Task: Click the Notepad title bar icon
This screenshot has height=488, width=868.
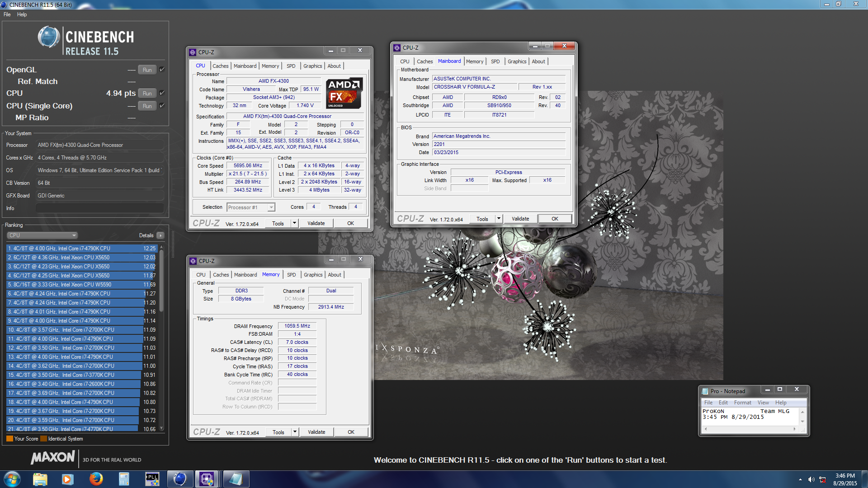Action: coord(705,391)
